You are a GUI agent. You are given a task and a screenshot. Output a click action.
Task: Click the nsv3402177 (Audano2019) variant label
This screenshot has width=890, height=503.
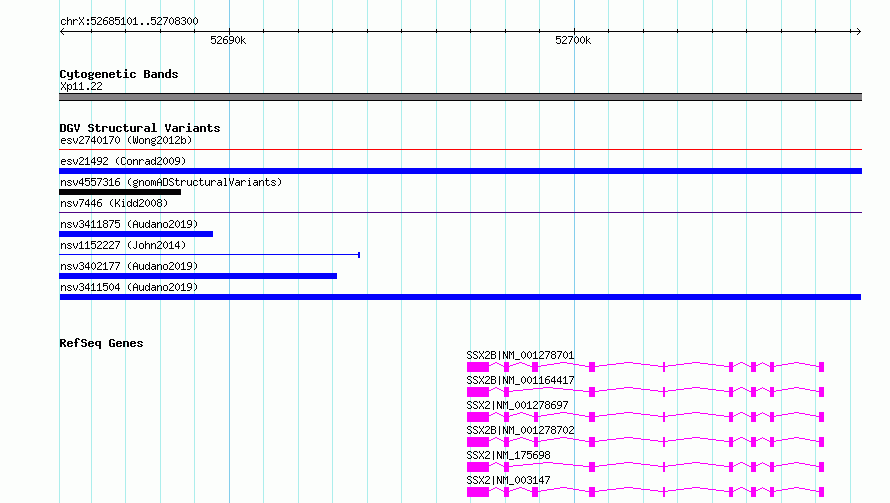click(129, 266)
